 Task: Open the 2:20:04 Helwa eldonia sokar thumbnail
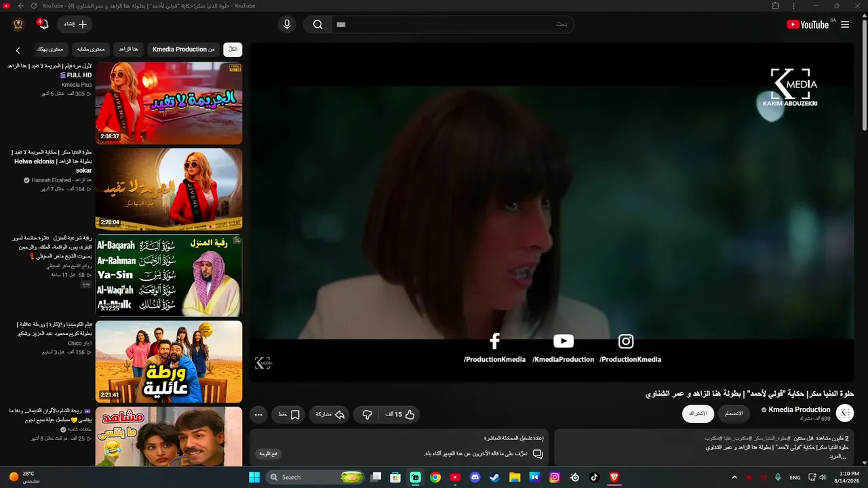coord(169,189)
